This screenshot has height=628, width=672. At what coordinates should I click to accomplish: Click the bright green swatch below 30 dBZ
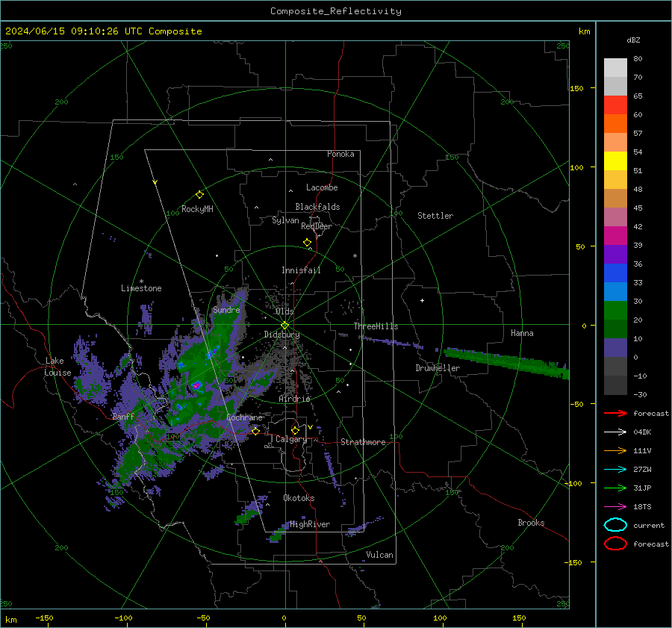[x=615, y=310]
